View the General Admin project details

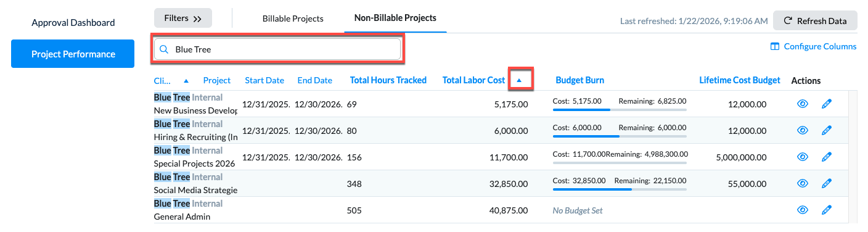pyautogui.click(x=802, y=210)
